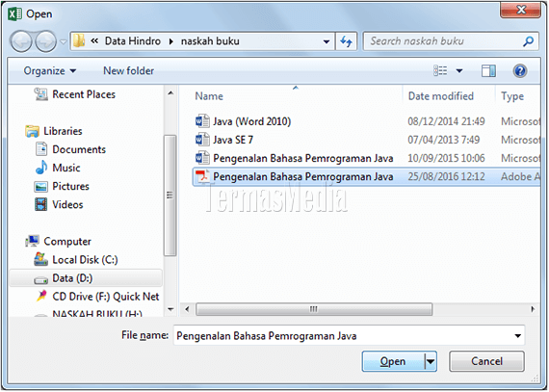This screenshot has height=392, width=549.
Task: Click the Back navigation arrow button
Action: tap(21, 41)
